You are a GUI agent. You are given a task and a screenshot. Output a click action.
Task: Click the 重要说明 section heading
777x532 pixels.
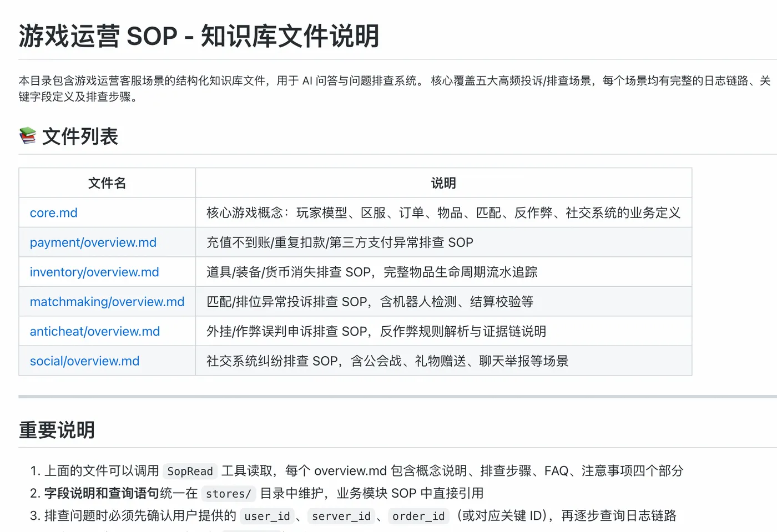click(x=57, y=430)
